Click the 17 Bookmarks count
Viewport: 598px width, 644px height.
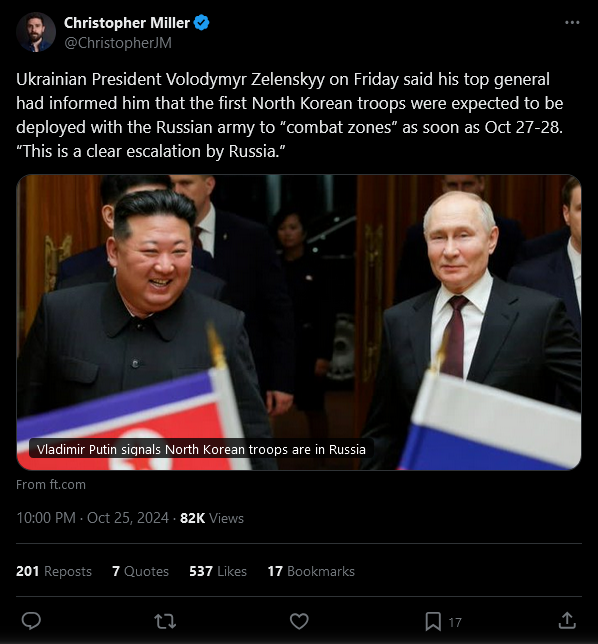311,571
